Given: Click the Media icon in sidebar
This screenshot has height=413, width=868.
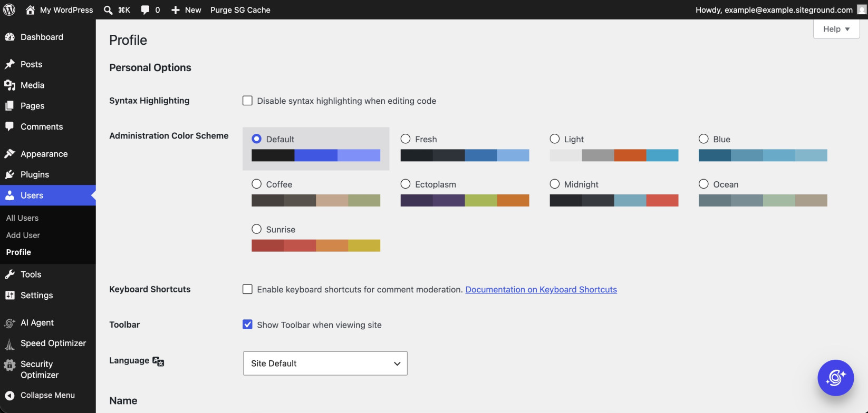Looking at the screenshot, I should [x=9, y=85].
